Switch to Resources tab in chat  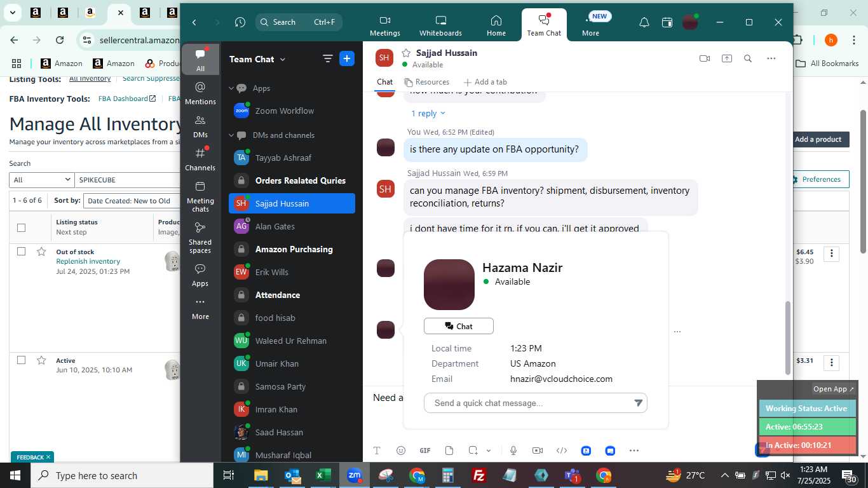tap(427, 82)
